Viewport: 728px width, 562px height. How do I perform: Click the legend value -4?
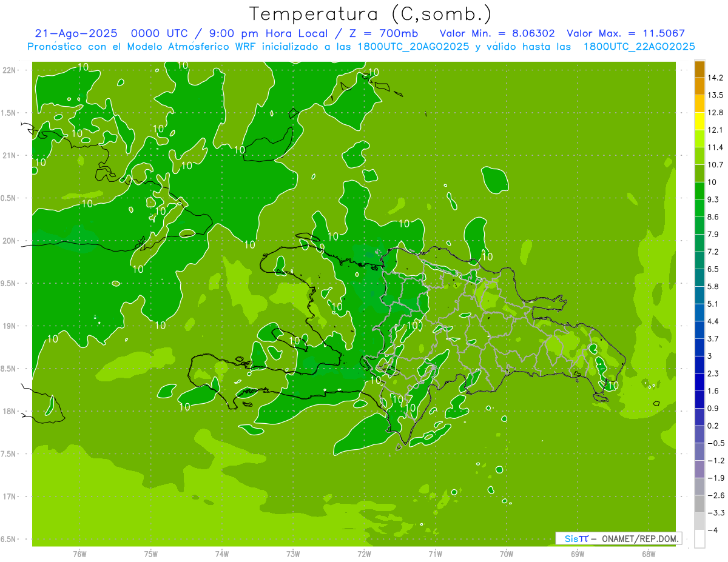click(712, 530)
